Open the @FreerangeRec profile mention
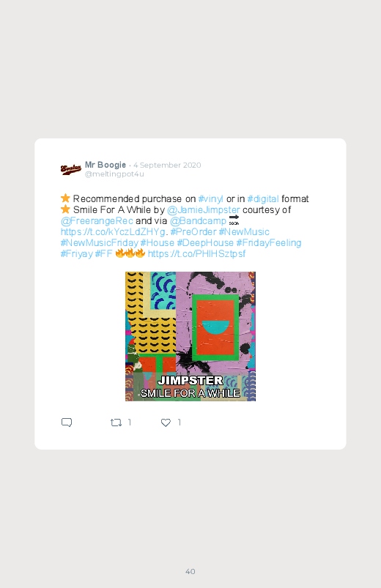This screenshot has width=381, height=588. pyautogui.click(x=97, y=221)
